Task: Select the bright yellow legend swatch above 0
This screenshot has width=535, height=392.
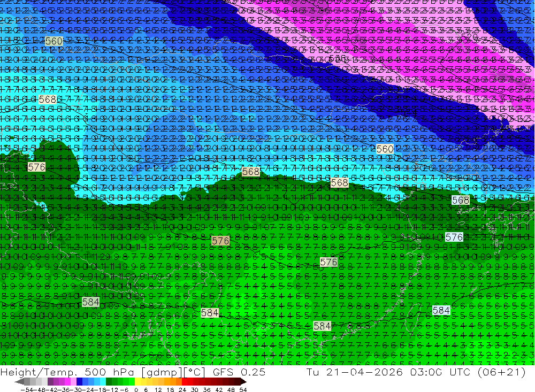Action: pos(138,381)
